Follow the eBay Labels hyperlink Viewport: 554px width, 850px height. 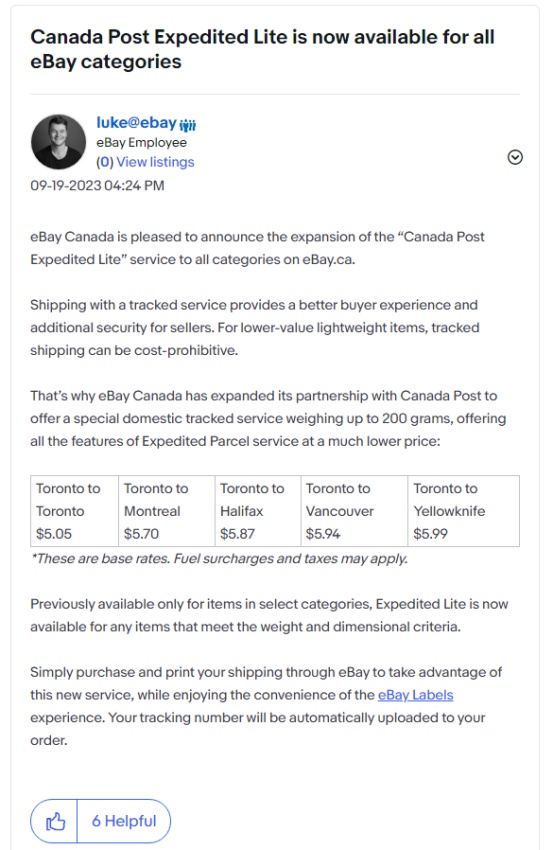[x=415, y=695]
